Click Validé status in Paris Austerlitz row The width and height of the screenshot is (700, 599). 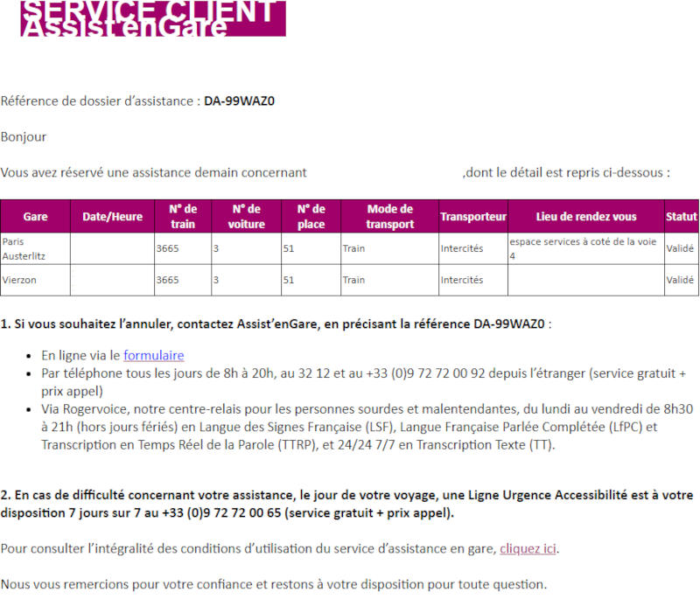(x=680, y=248)
